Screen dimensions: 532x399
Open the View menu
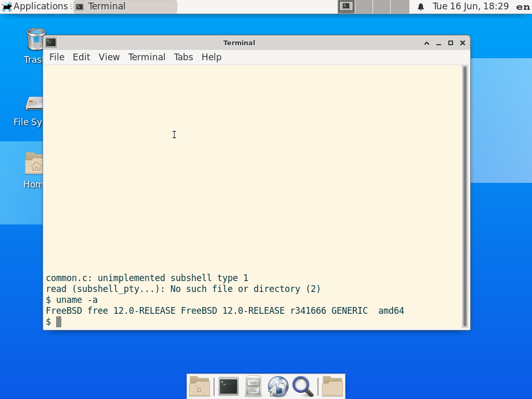click(109, 57)
